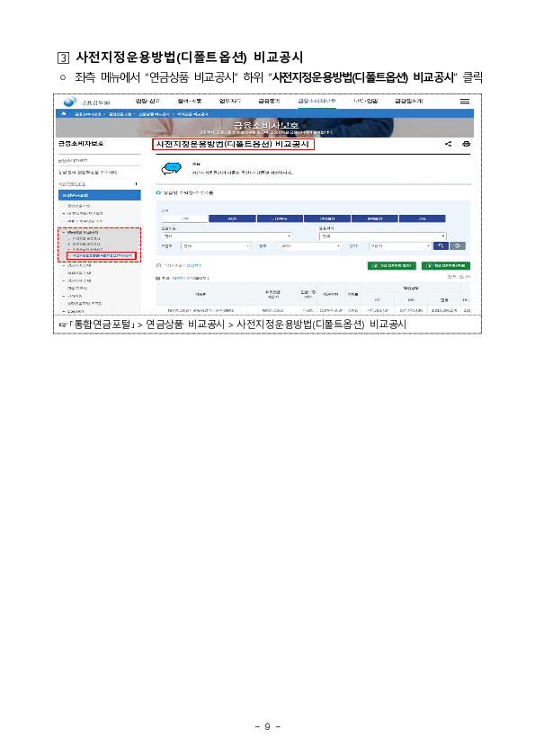Open the wide dropdown under the category tabs, left side
Screen dimensions: 535x756
pyautogui.click(x=227, y=236)
